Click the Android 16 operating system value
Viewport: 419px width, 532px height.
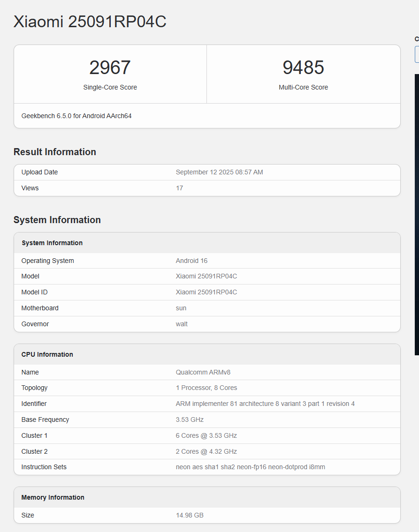[x=191, y=261]
